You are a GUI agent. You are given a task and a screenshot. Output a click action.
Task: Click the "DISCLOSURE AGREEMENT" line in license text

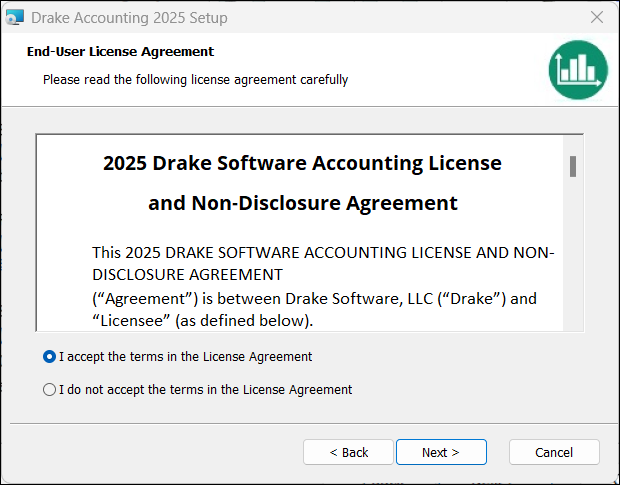point(187,274)
